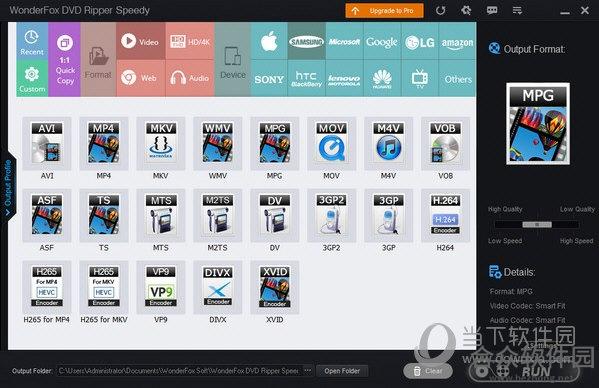Choose the XVID encoder format
599x388 pixels.
click(x=275, y=287)
